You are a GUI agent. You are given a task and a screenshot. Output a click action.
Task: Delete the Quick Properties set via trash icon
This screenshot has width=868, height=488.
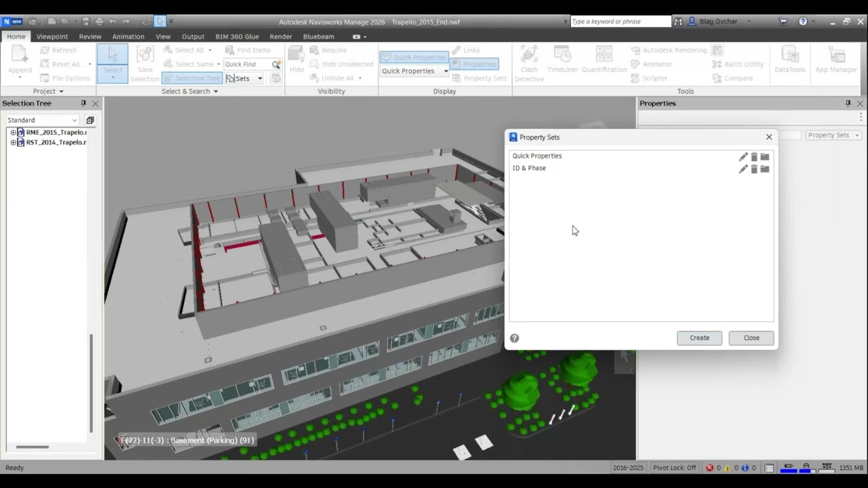pos(754,157)
